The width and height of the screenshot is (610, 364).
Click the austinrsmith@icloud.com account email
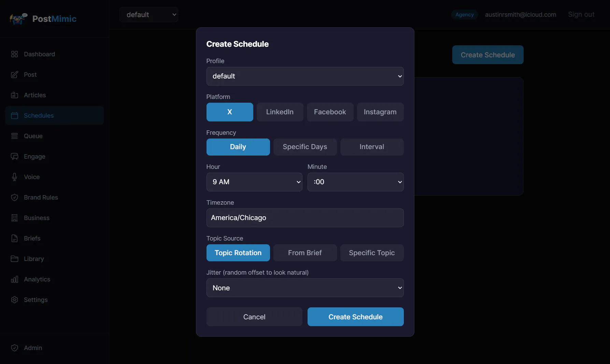click(521, 15)
